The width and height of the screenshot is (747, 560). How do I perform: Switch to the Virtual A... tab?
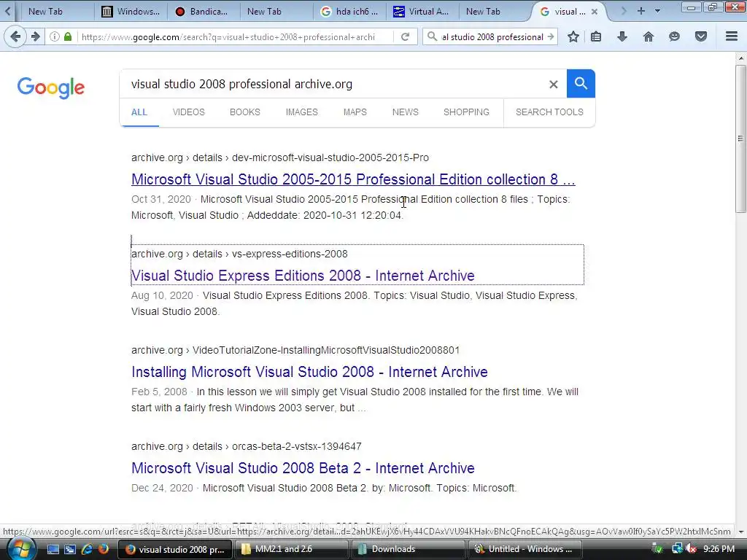pos(421,12)
